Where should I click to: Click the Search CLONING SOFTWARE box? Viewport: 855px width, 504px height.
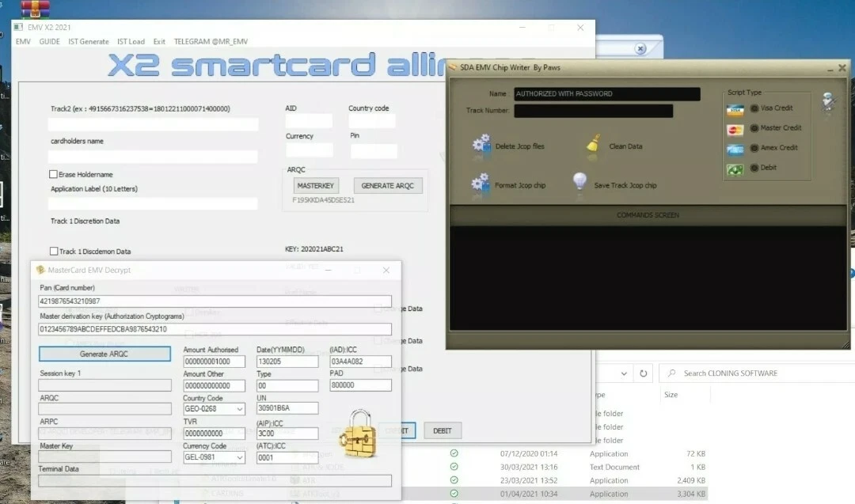click(x=758, y=373)
